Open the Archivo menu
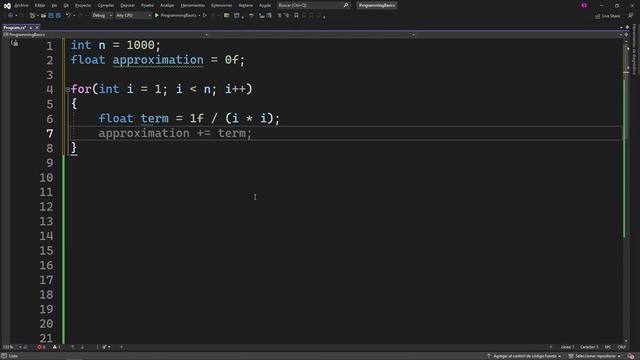The width and height of the screenshot is (640, 360). click(21, 5)
